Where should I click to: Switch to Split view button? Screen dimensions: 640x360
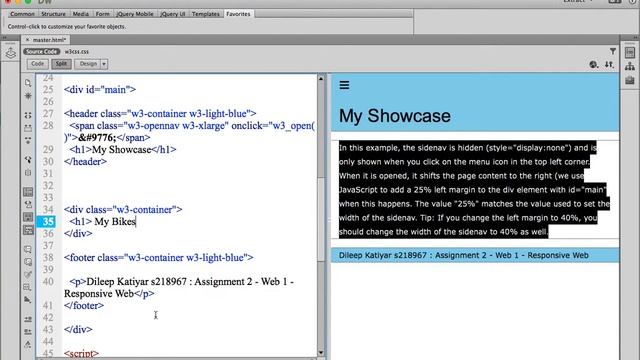(x=61, y=64)
